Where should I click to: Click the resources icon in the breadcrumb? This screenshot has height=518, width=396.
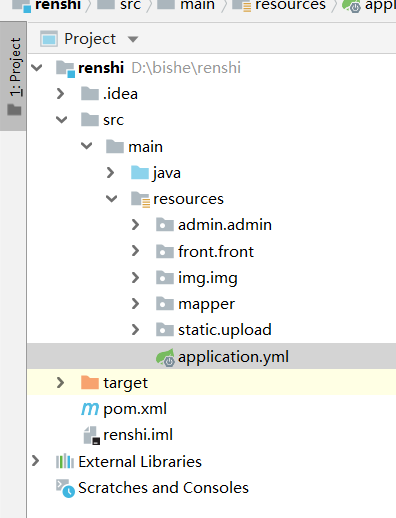[x=242, y=6]
